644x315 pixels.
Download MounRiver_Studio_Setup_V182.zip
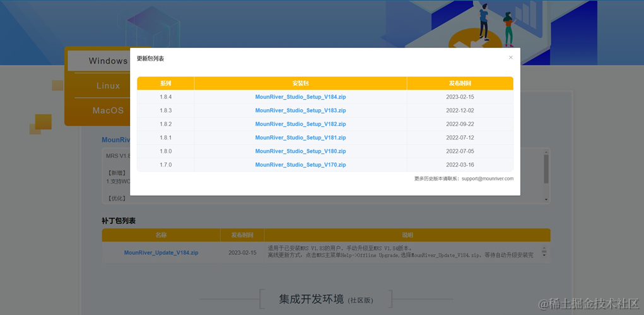pos(300,124)
